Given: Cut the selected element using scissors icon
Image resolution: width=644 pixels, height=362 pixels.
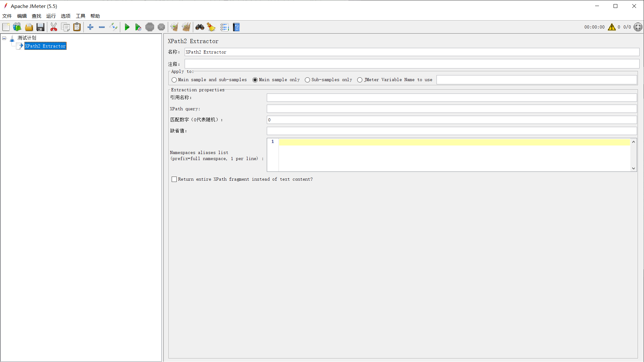Looking at the screenshot, I should (x=54, y=27).
